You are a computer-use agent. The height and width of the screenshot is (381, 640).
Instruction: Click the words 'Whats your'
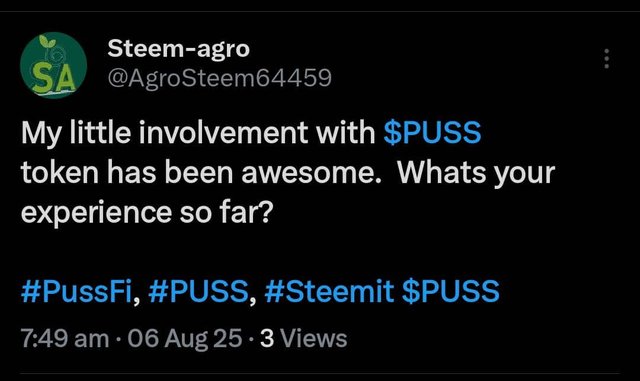[476, 173]
